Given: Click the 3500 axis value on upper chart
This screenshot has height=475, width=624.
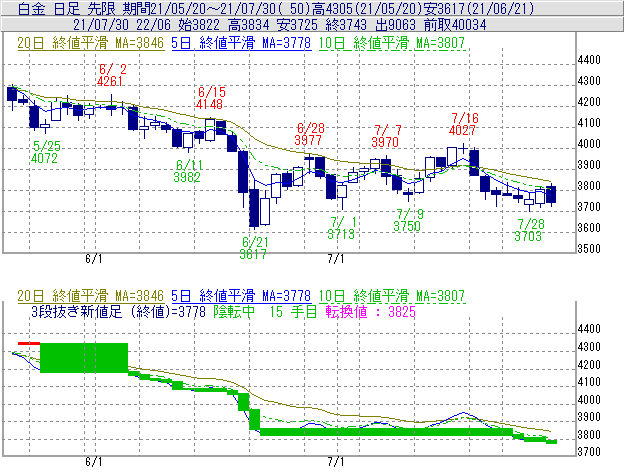Looking at the screenshot, I should coord(589,249).
